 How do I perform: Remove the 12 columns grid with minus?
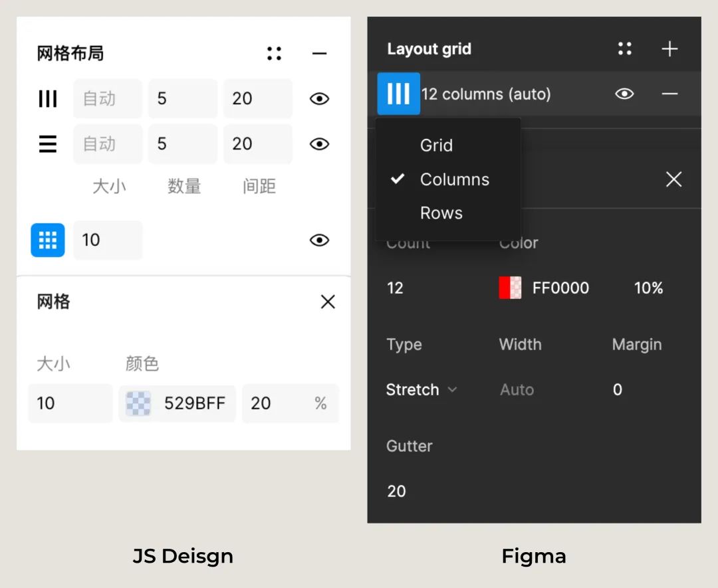(x=669, y=94)
